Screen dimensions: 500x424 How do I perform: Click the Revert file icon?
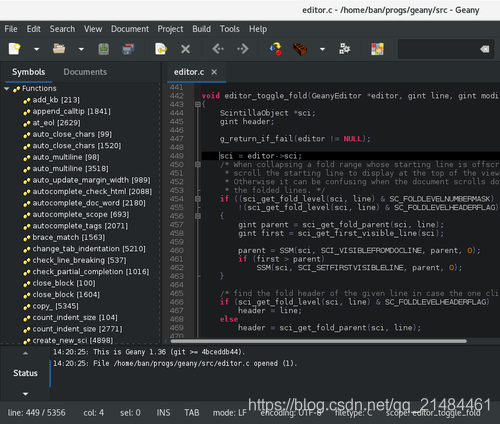[161, 49]
